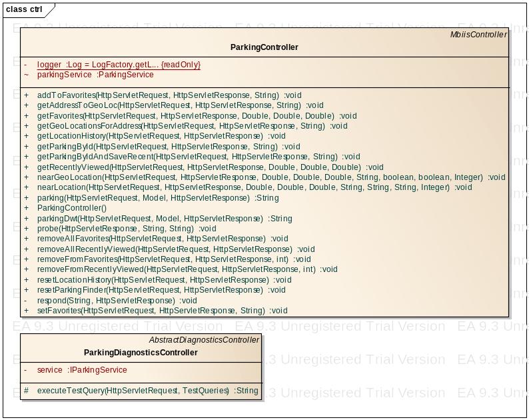This screenshot has width=529, height=420.
Task: Select the ParkingController class name
Action: 264,47
